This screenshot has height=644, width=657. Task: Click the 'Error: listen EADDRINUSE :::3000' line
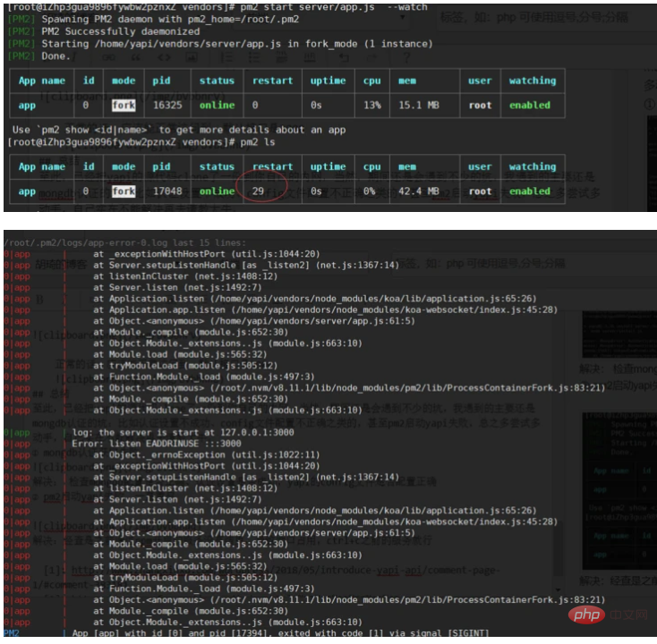point(157,444)
